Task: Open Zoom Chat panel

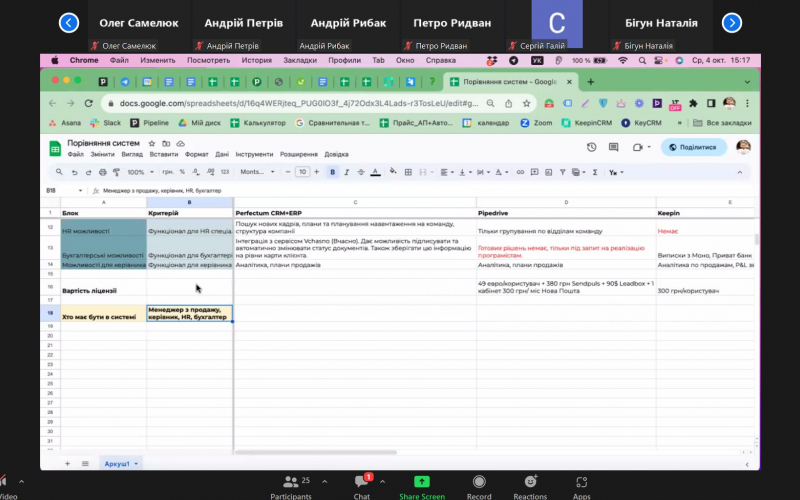Action: click(x=362, y=487)
